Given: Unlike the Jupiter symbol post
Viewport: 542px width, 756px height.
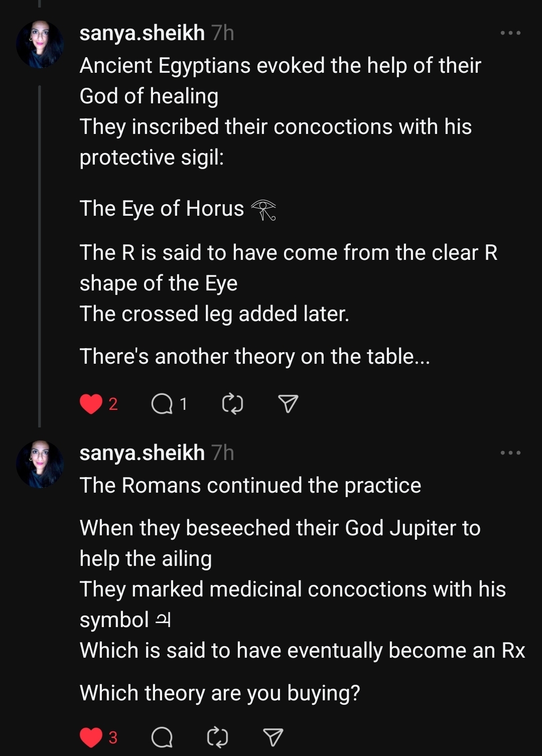Looking at the screenshot, I should (91, 737).
